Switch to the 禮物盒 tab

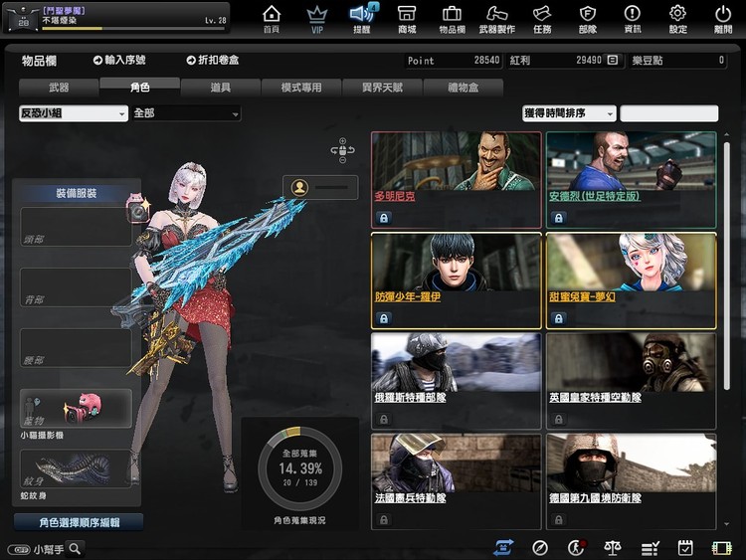click(463, 88)
